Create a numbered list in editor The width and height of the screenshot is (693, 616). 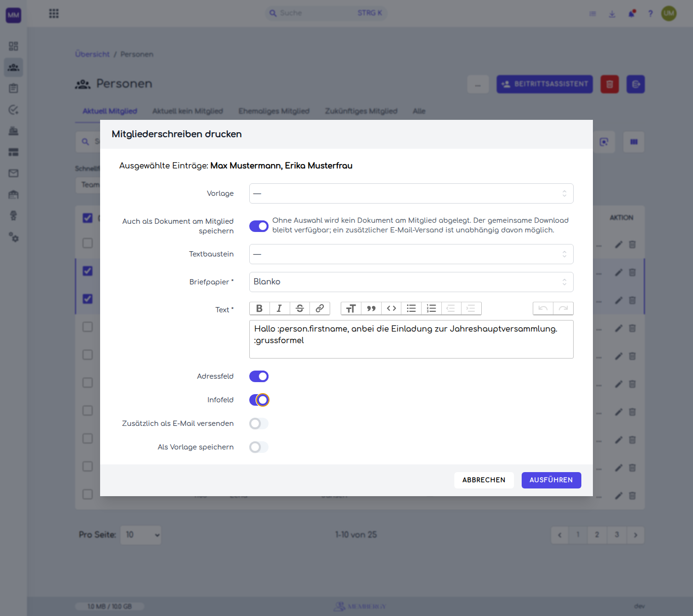(x=431, y=308)
